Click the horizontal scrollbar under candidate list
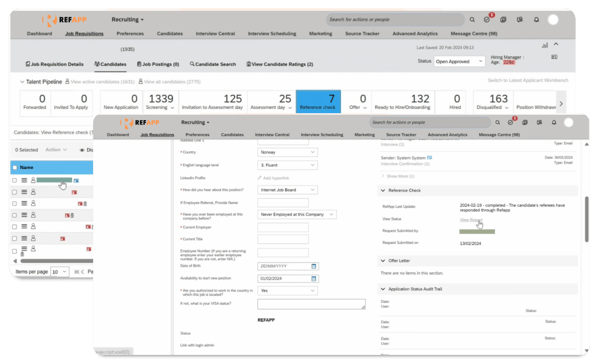This screenshot has width=600, height=363. pyautogui.click(x=57, y=261)
